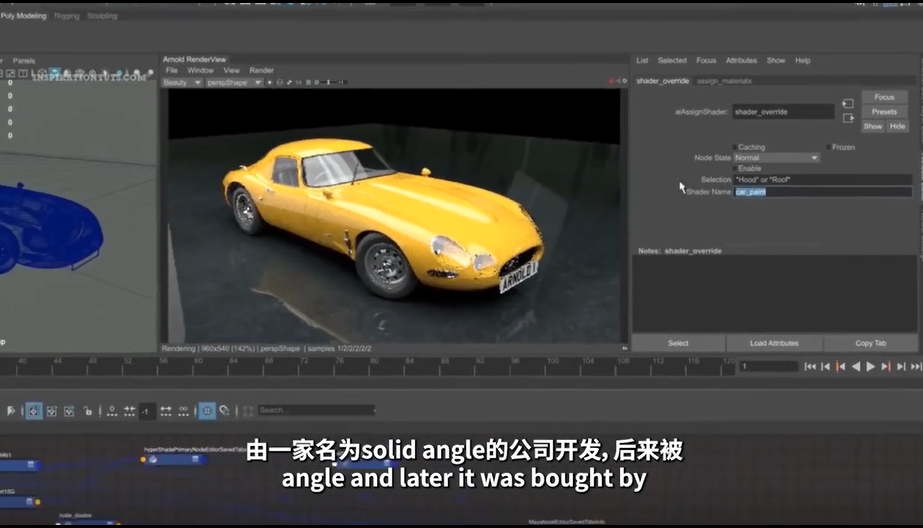Click the red stop render icon
Image resolution: width=923 pixels, height=528 pixels.
[611, 81]
